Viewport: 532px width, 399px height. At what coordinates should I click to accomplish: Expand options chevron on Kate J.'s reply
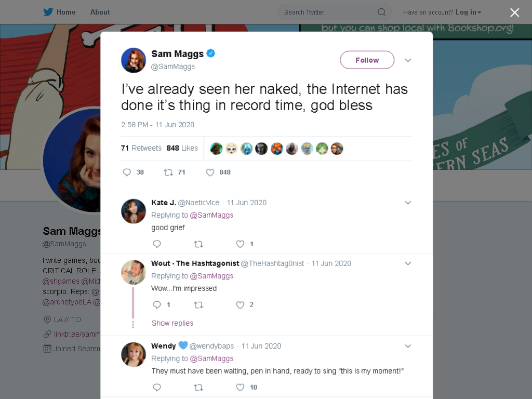coord(408,203)
